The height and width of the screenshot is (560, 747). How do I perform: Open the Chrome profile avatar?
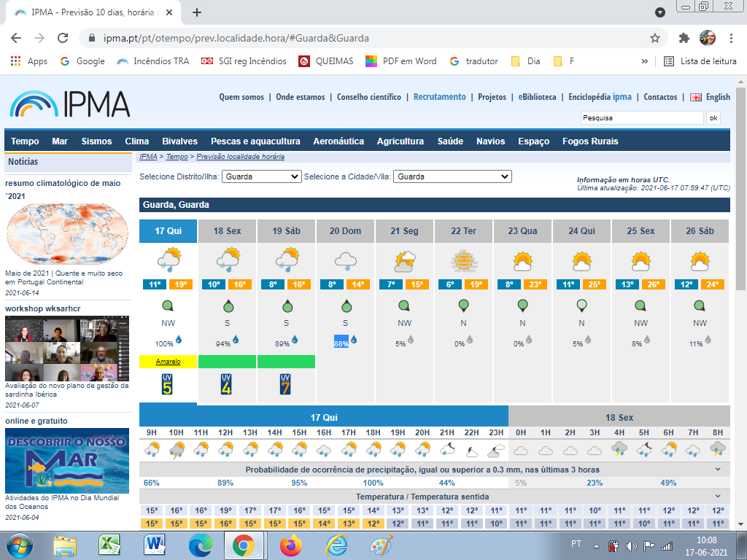point(708,38)
